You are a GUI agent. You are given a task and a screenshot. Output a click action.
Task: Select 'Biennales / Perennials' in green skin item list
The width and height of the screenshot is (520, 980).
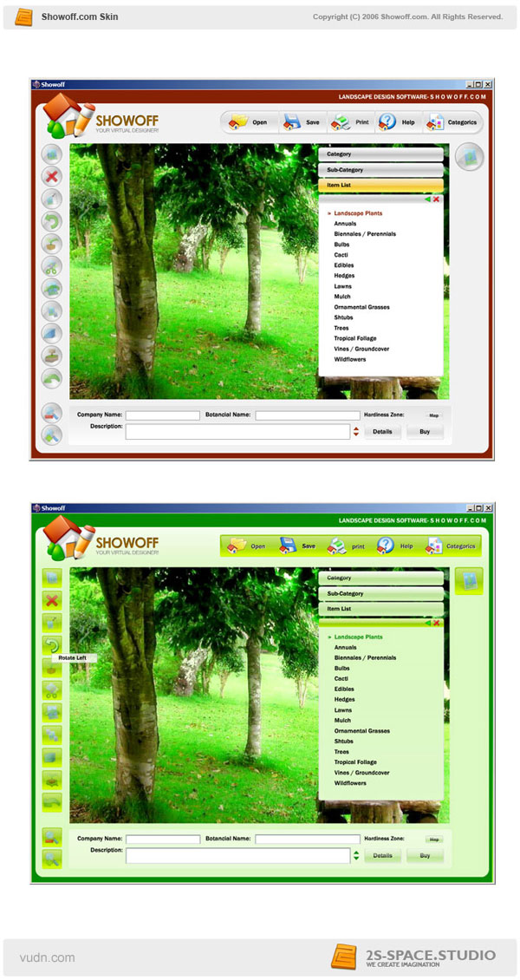point(365,658)
